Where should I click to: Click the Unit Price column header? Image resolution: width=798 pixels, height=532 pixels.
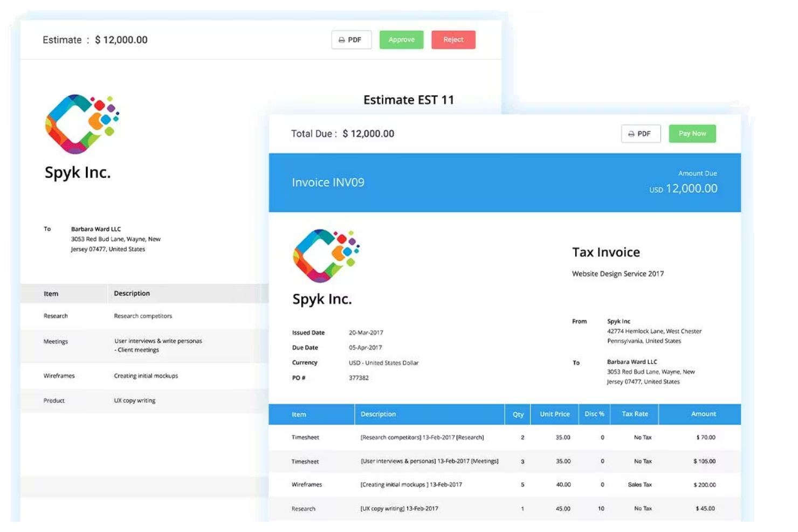(x=554, y=414)
